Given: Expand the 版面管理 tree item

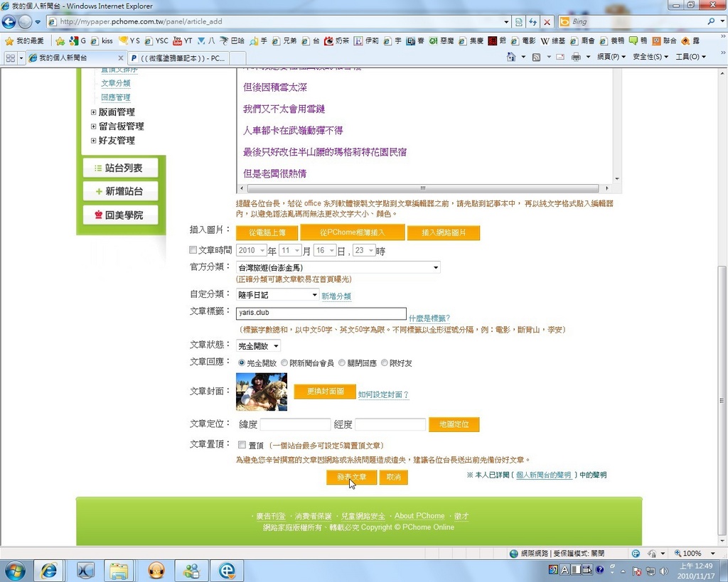Looking at the screenshot, I should [93, 112].
